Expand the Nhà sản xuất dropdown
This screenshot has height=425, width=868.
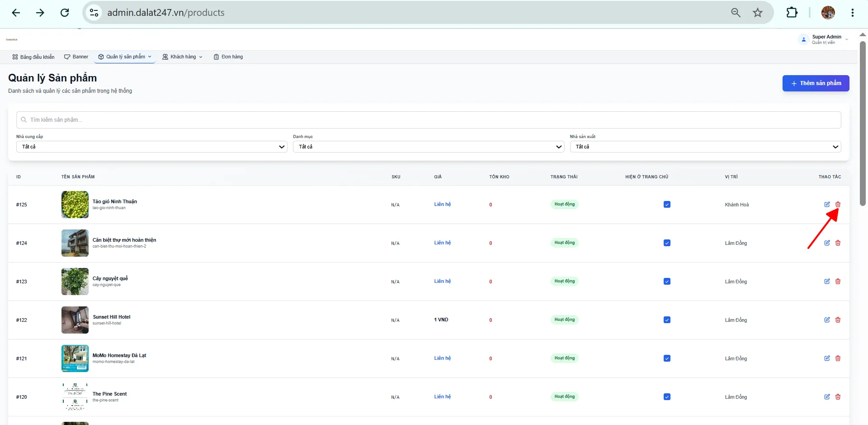point(705,147)
